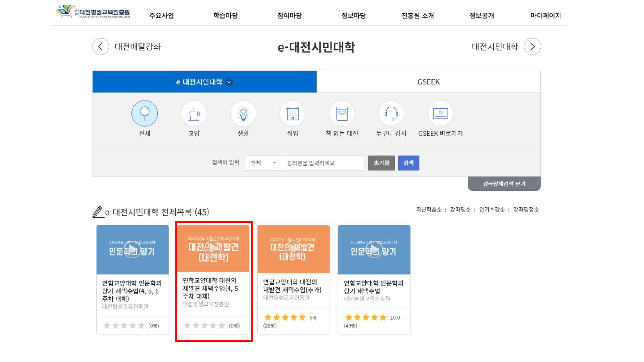Select the 교양 coffee cup icon
The image size is (644, 362).
tap(194, 114)
